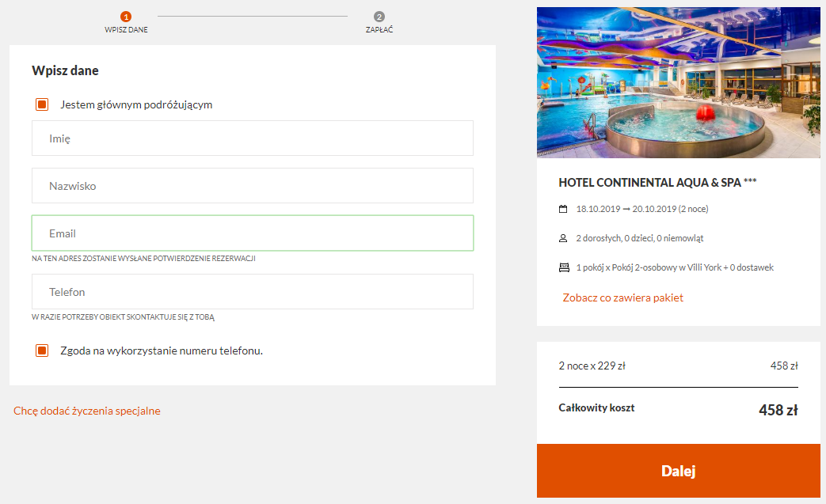Expand Chcę dodać życzenia specjalne section
Viewport: 826px width, 504px height.
[87, 411]
